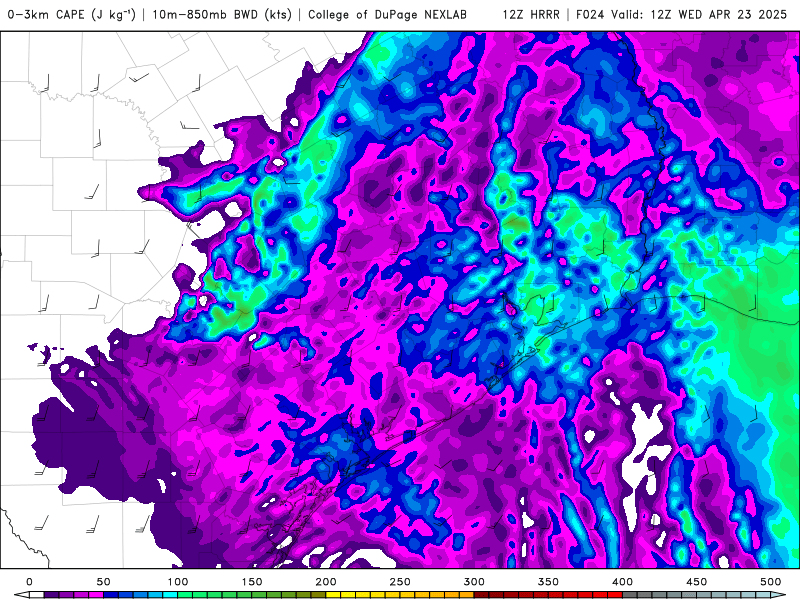Click the "0-3km CAPE (J kg⁻¹)" title text
Image resolution: width=800 pixels, height=600 pixels.
[x=72, y=14]
